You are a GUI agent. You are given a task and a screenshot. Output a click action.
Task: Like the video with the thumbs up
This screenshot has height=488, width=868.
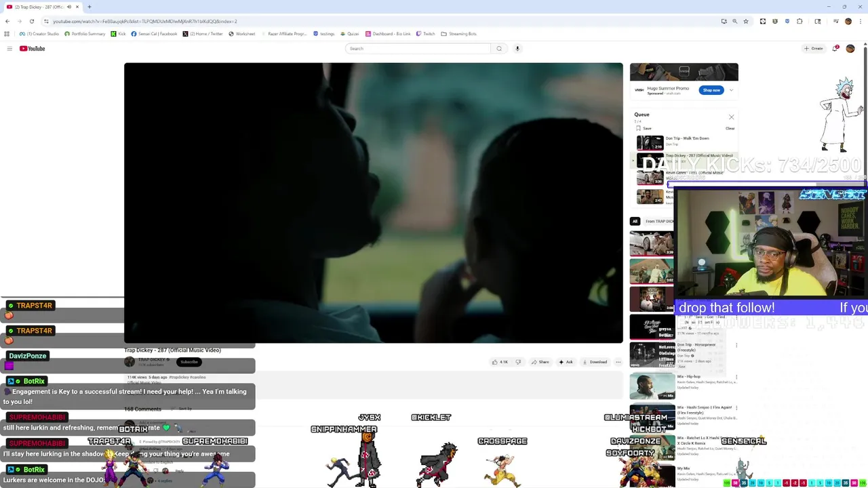500,362
